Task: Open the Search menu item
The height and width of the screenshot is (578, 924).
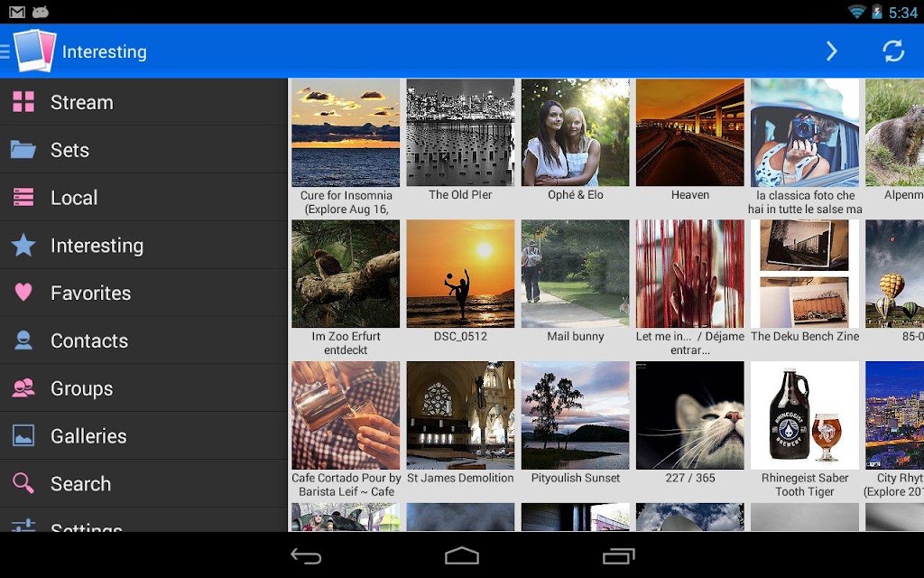Action: click(x=143, y=484)
